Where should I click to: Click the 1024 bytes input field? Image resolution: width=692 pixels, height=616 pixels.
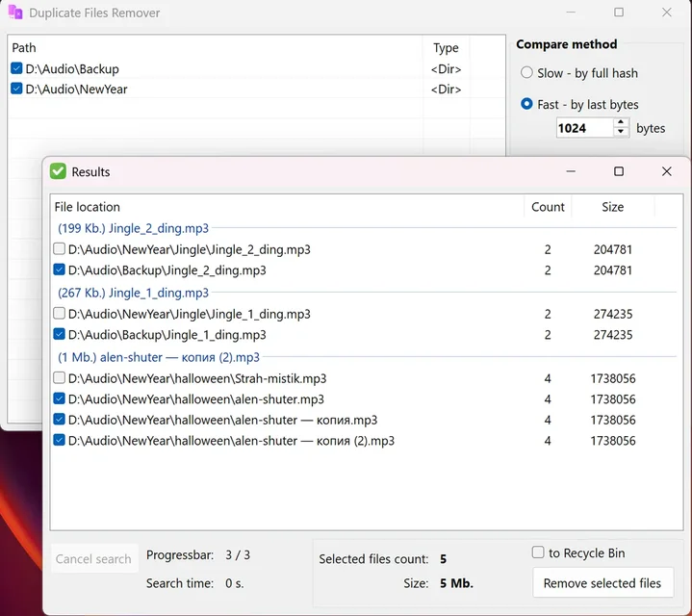(x=583, y=128)
